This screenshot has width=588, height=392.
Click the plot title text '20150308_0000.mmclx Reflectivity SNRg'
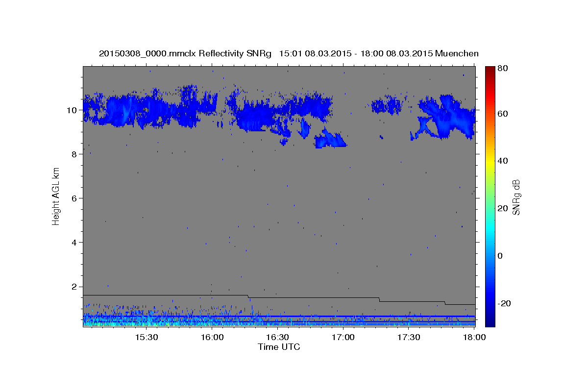[185, 53]
